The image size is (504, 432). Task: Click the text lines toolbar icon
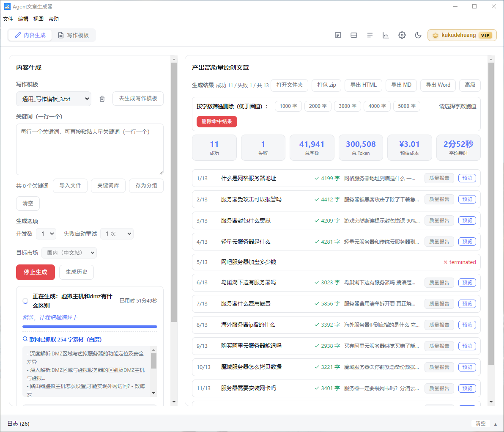[370, 35]
